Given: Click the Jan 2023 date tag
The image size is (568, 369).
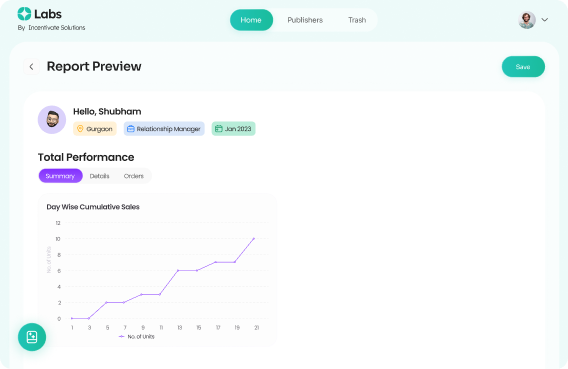Looking at the screenshot, I should tap(233, 129).
